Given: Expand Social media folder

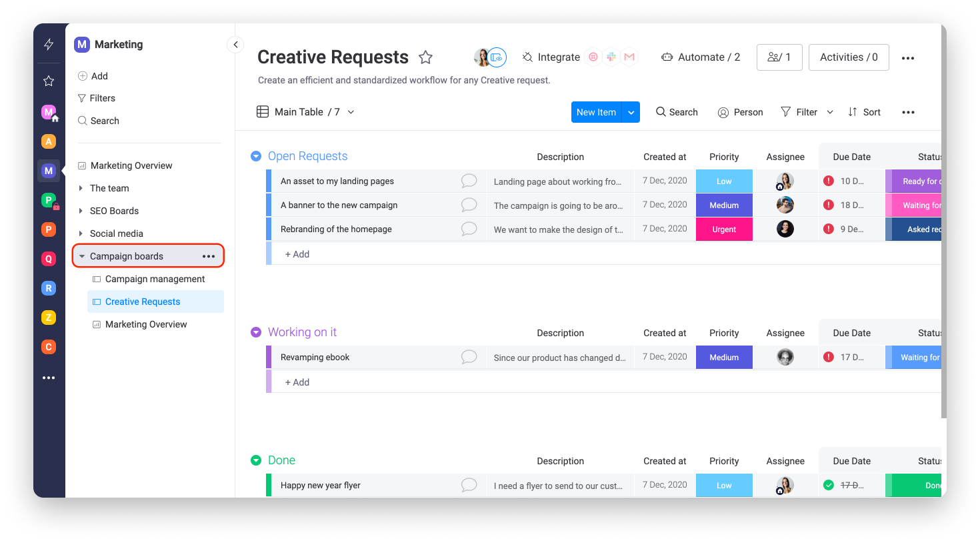Looking at the screenshot, I should click(81, 233).
